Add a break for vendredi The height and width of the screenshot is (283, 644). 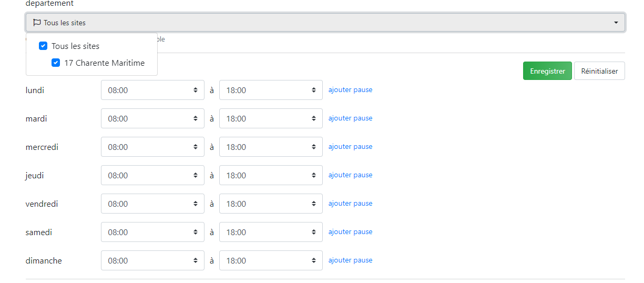(350, 204)
